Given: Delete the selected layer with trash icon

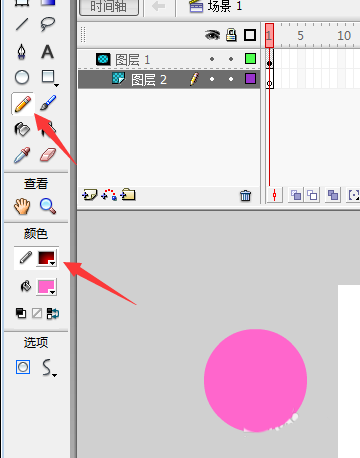Looking at the screenshot, I should pyautogui.click(x=245, y=195).
